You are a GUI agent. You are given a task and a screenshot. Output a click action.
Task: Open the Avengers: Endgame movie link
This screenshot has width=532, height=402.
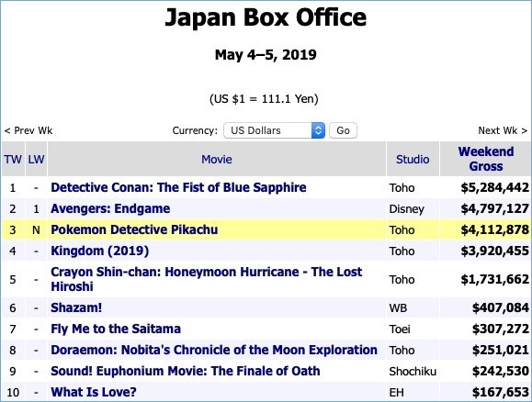(x=110, y=208)
